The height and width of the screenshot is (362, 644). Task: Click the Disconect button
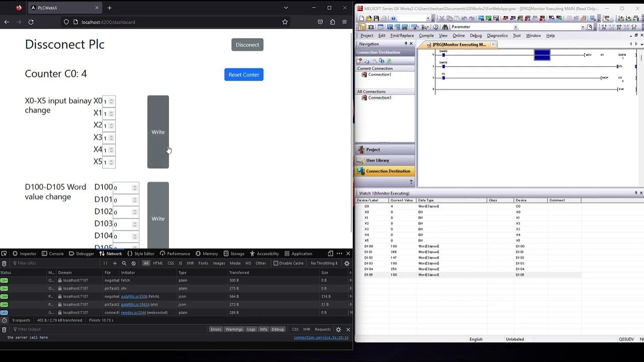pos(247,45)
